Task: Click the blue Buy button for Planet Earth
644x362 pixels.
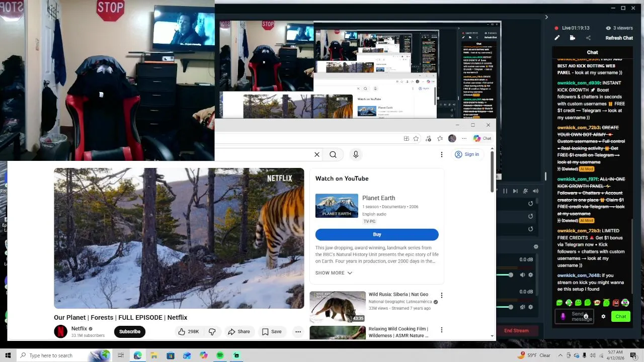Action: pyautogui.click(x=377, y=234)
